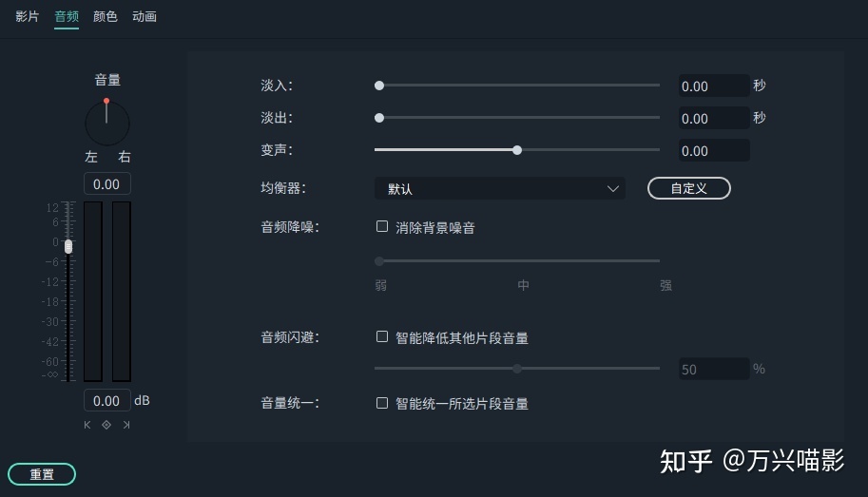Image resolution: width=868 pixels, height=497 pixels.
Task: Click the 自定义 equalizer button
Action: [689, 188]
